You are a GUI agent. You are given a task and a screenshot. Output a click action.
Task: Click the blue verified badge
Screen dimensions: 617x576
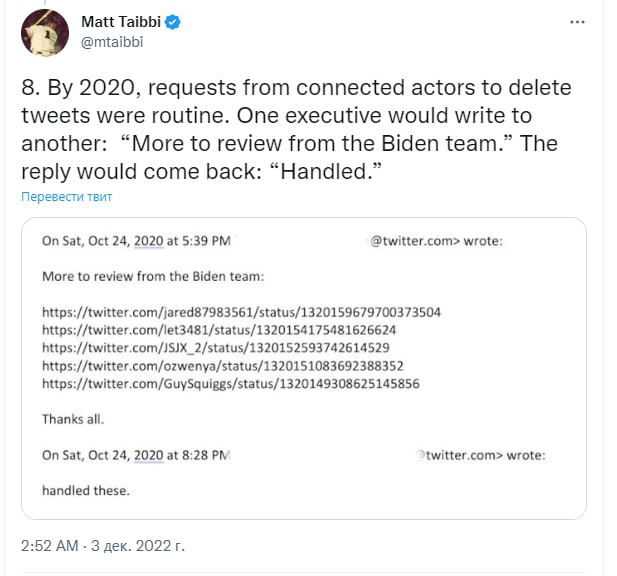click(172, 22)
